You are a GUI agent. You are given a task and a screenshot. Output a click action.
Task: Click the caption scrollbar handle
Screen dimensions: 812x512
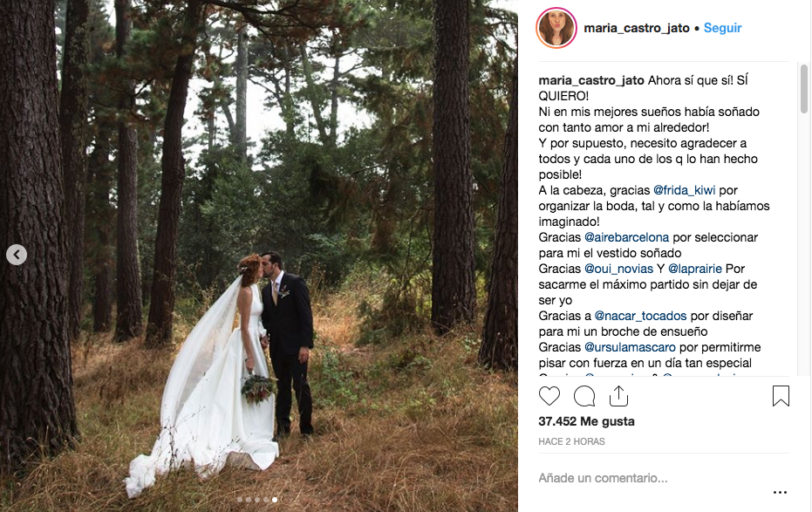(x=804, y=88)
